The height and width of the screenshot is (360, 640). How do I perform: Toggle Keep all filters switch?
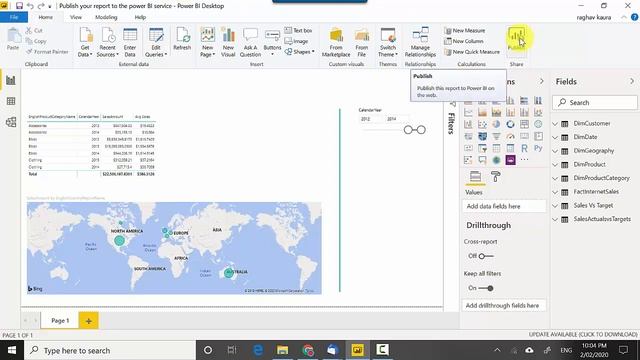pos(486,288)
